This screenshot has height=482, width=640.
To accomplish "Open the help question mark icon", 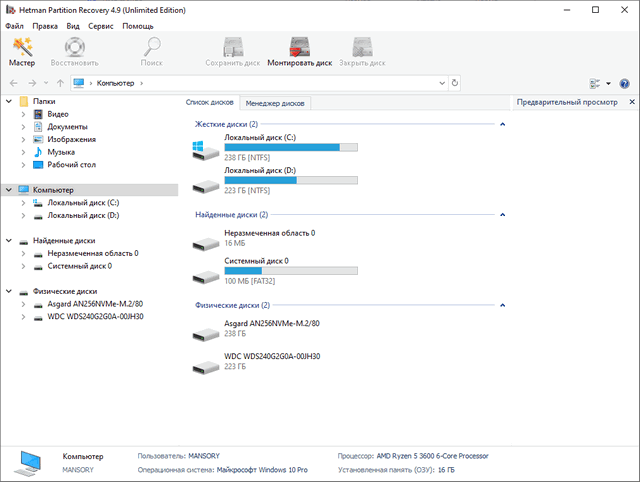I will pos(625,83).
